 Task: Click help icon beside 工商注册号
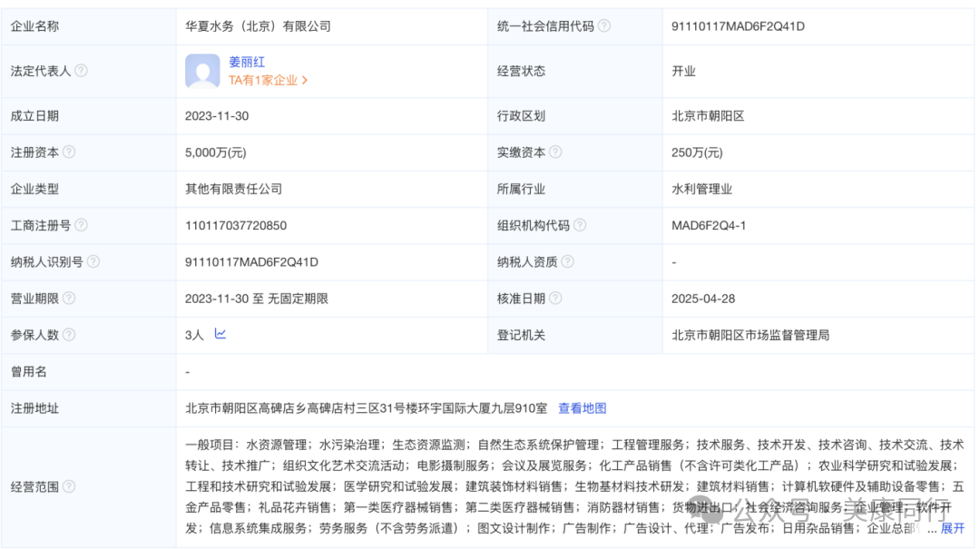[x=82, y=225]
